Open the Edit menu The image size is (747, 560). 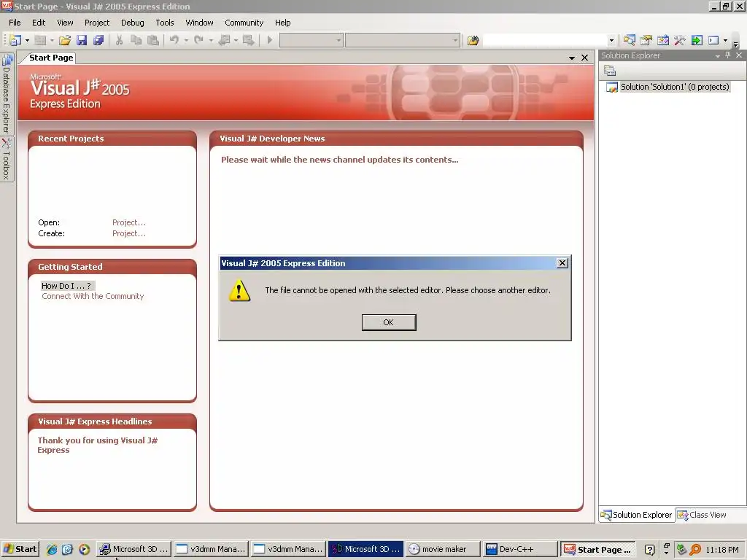tap(39, 23)
